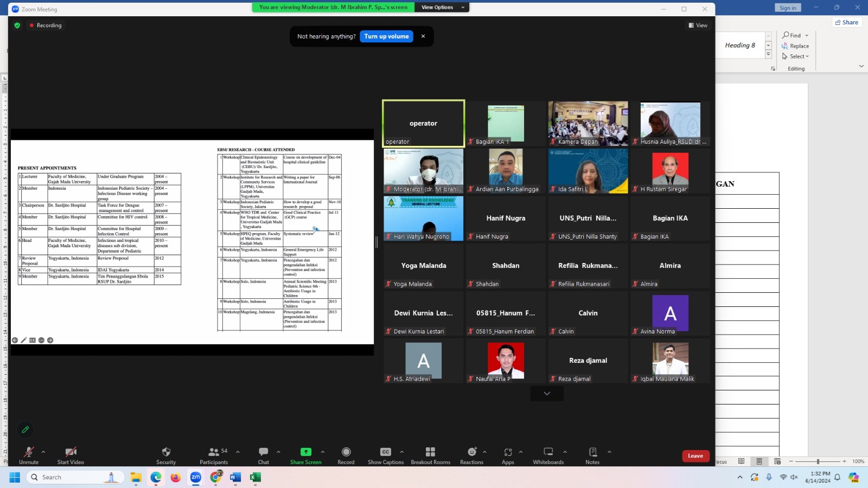Open Word styles pane launcher

773,69
